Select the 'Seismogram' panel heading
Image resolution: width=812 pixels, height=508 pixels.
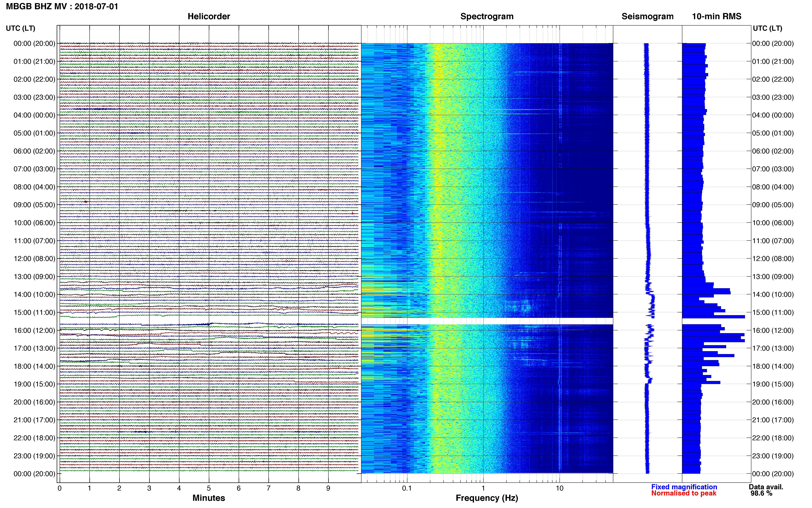click(x=648, y=16)
